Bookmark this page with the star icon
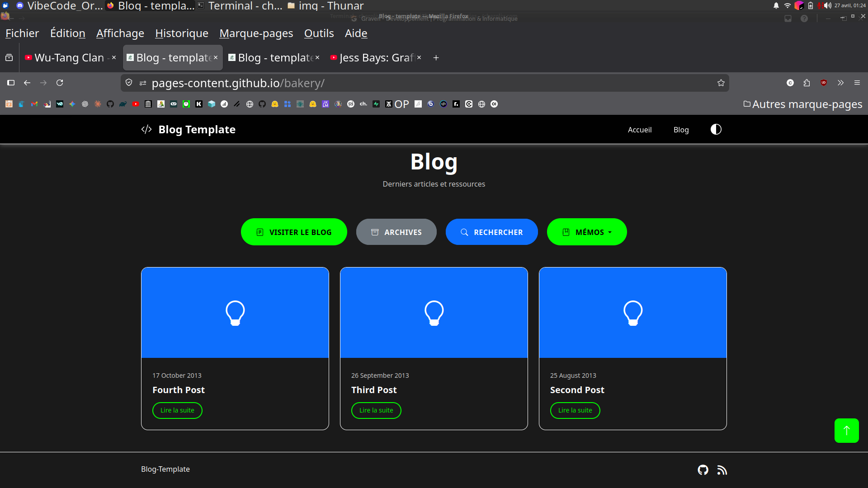The image size is (868, 488). click(721, 83)
